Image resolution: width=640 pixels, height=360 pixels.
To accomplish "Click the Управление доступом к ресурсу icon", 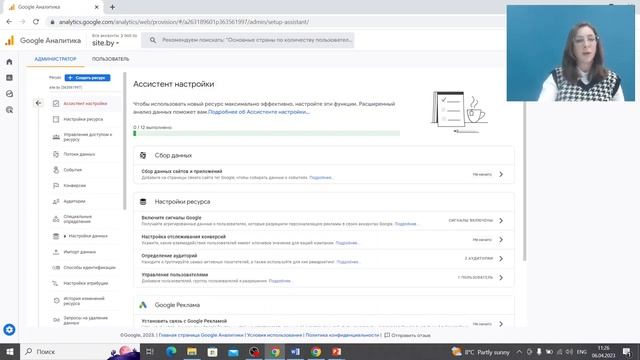I will click(56, 137).
